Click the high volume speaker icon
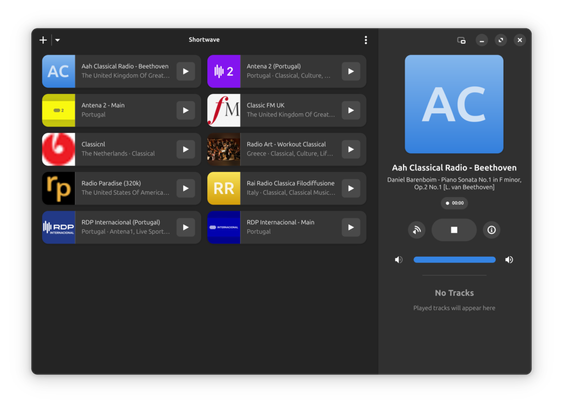 coord(509,260)
